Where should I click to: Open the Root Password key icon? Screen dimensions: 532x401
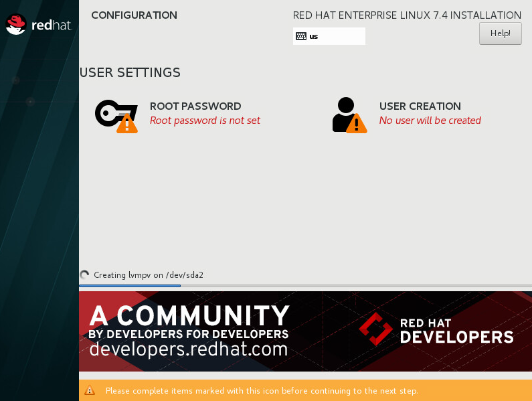coord(116,116)
